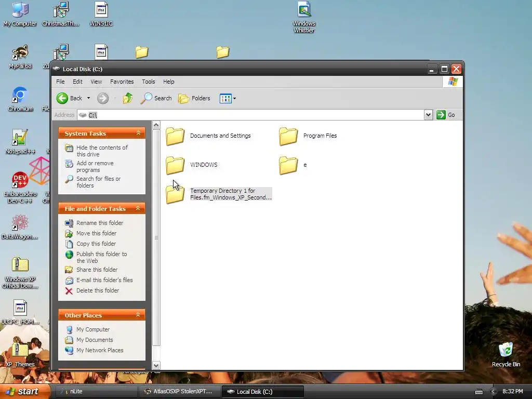Open the Edit menu
This screenshot has height=399, width=532.
pyautogui.click(x=77, y=82)
